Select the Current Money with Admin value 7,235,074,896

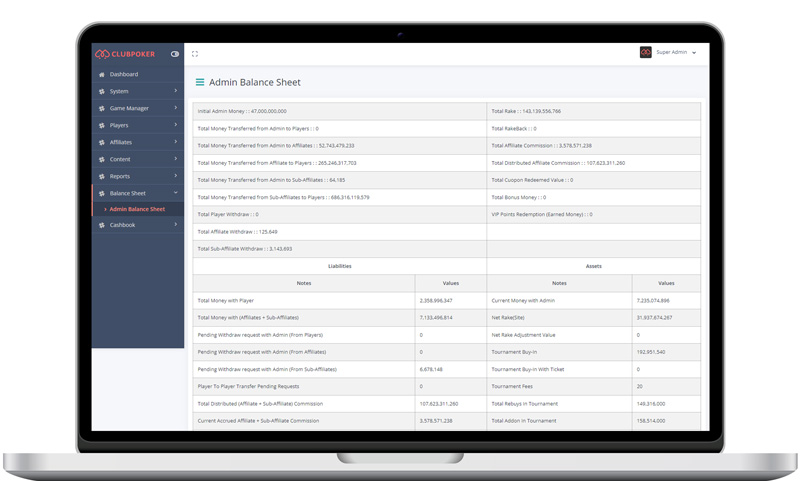(653, 301)
